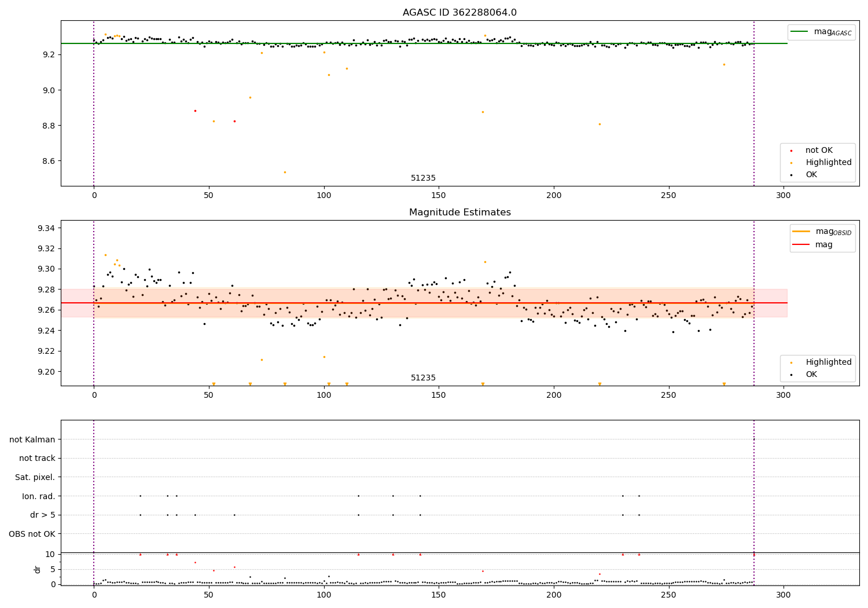Select the red 'mag' legend line
868x608 pixels.
801,245
